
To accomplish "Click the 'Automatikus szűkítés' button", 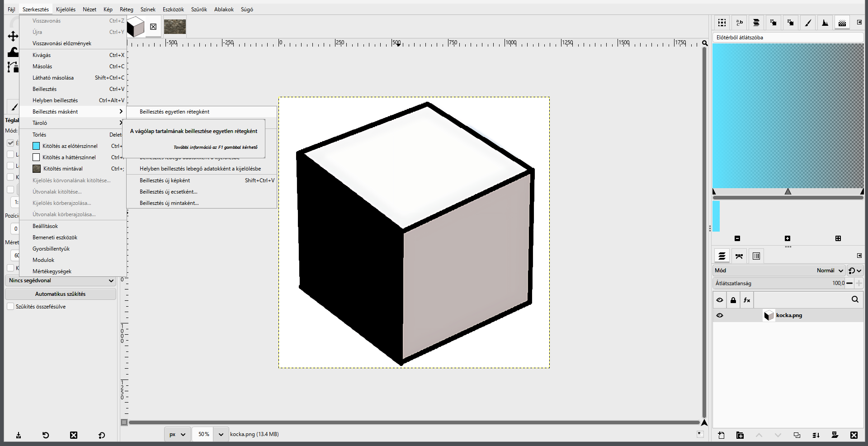I will pos(61,294).
